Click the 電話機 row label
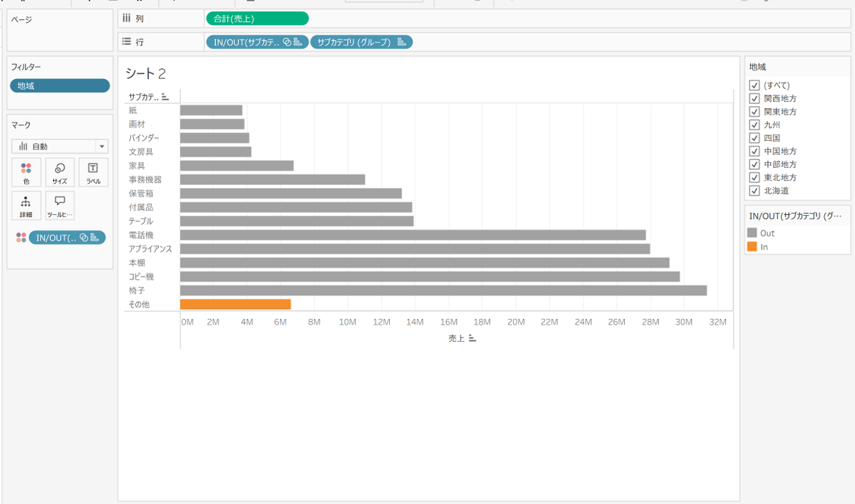The image size is (855, 504). point(141,235)
